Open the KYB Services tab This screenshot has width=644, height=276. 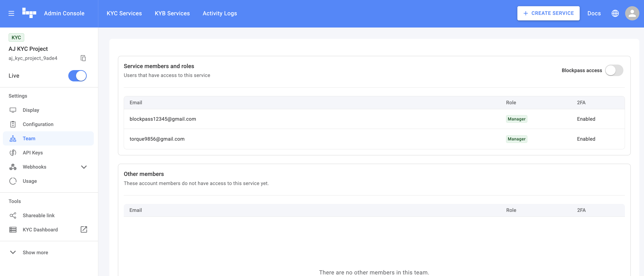click(x=172, y=13)
